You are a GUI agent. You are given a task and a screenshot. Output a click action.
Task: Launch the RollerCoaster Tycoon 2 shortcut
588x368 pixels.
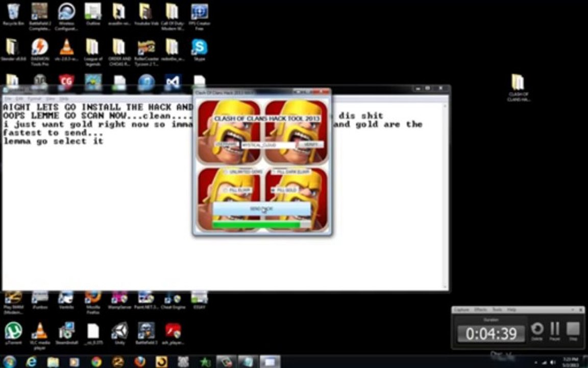pos(146,52)
